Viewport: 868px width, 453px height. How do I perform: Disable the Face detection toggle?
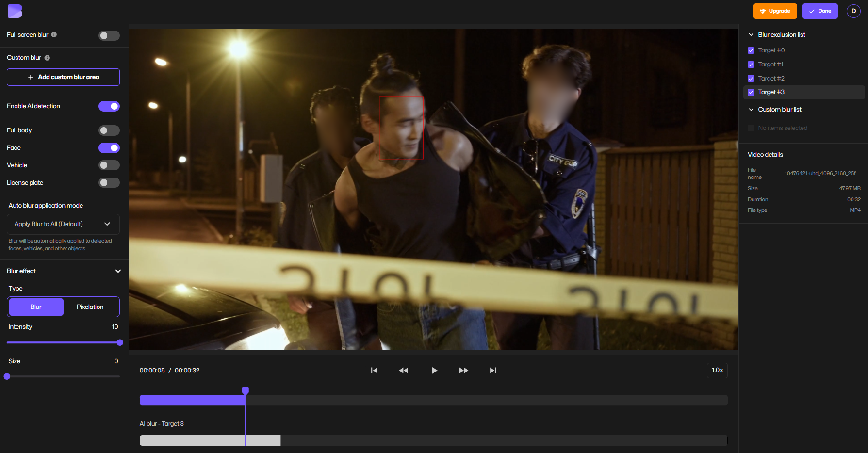[109, 147]
